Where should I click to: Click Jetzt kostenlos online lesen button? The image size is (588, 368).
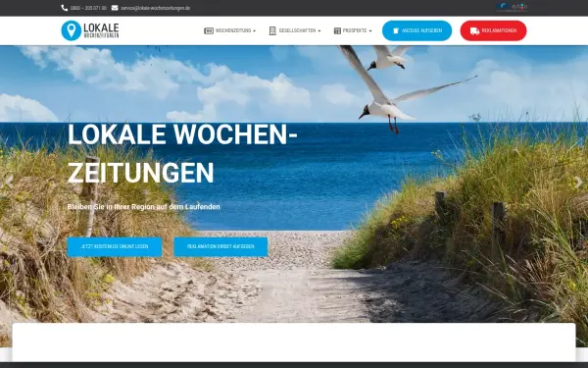115,246
